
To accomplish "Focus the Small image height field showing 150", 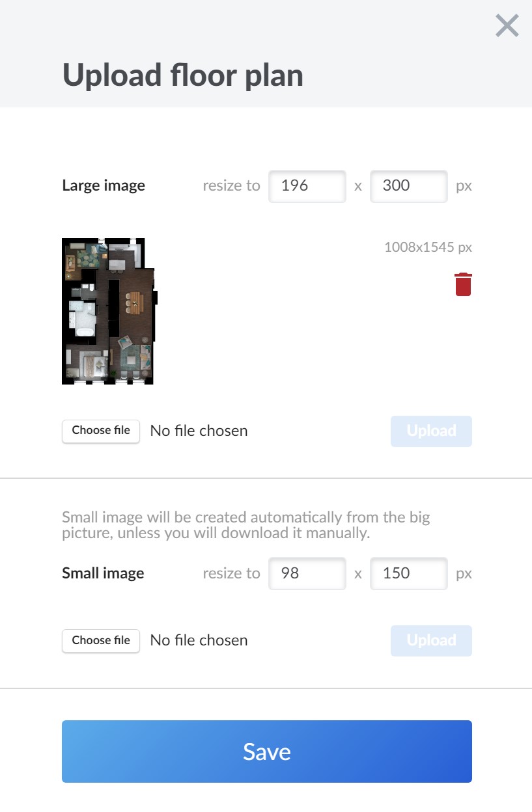I will [409, 573].
